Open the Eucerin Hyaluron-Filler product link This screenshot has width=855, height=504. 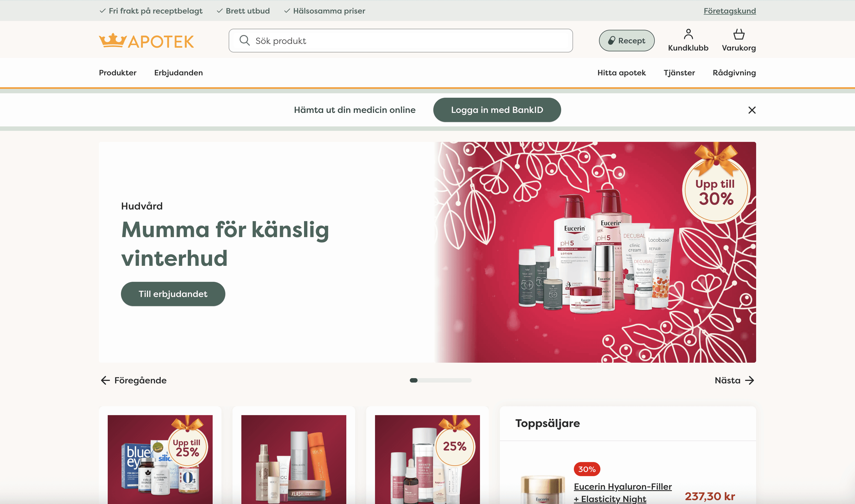[x=622, y=492]
